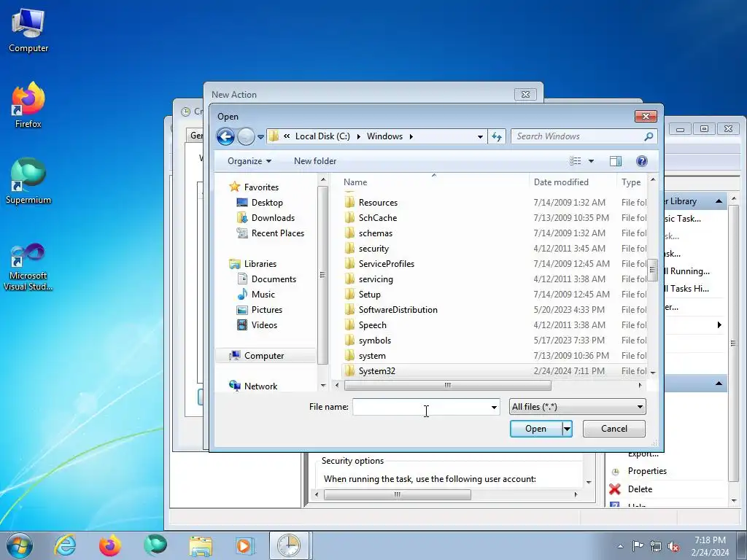This screenshot has width=747, height=560.
Task: Open the Organize menu
Action: tap(249, 161)
